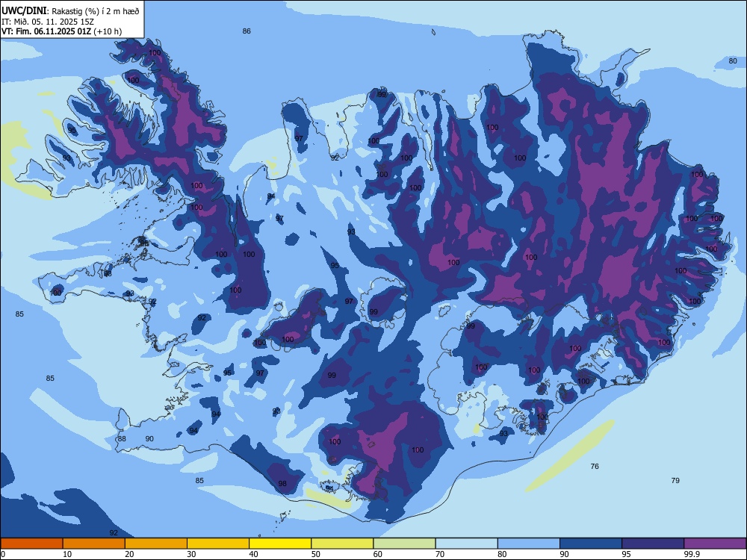Click the '0' legend label
The width and height of the screenshot is (747, 560).
pyautogui.click(x=3, y=554)
